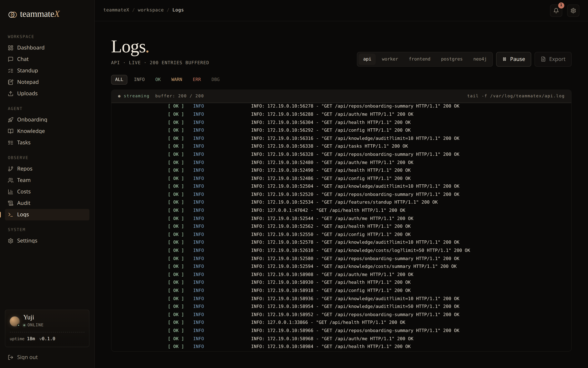Go to the Team page
This screenshot has width=588, height=368.
(47, 180)
